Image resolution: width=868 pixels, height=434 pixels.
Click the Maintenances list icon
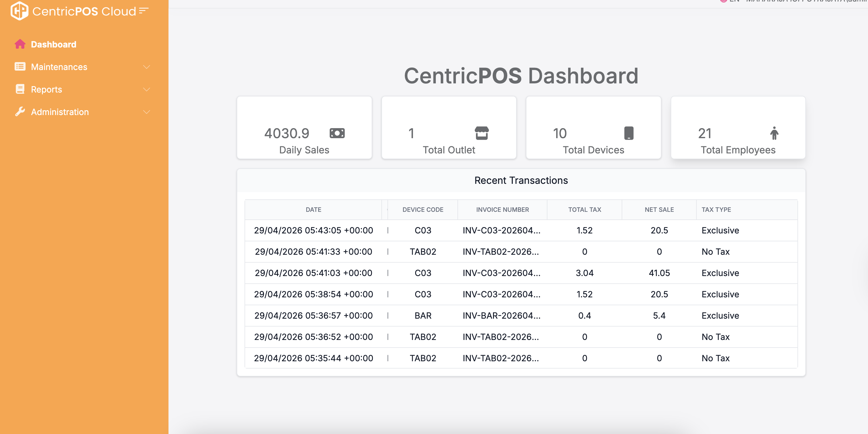(x=20, y=67)
